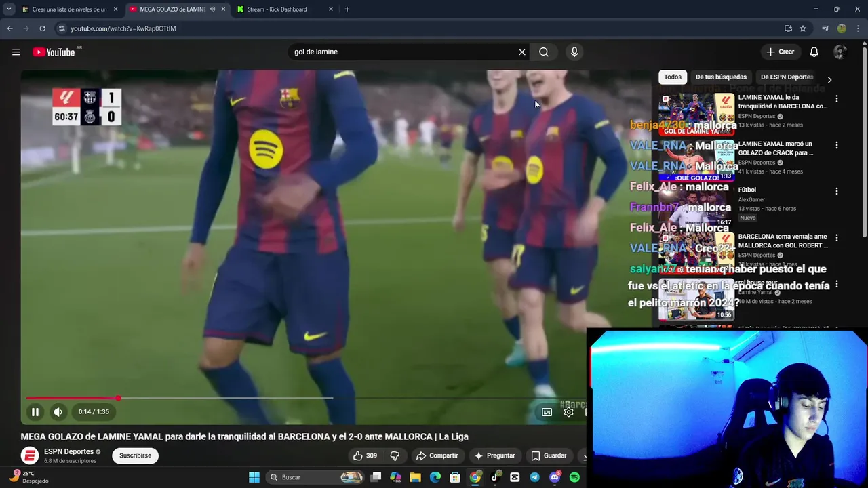
Task: Save video with Guardar button
Action: 549,456
